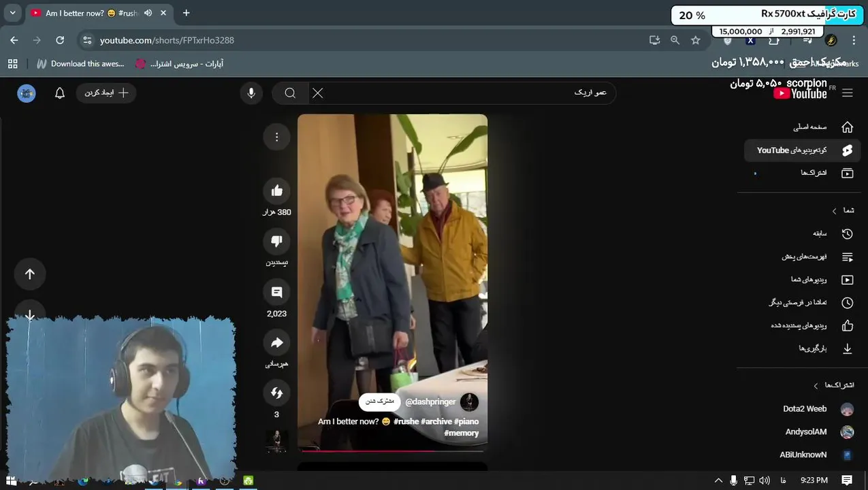Click the YouTube search input field
868x490 pixels.
click(x=463, y=93)
